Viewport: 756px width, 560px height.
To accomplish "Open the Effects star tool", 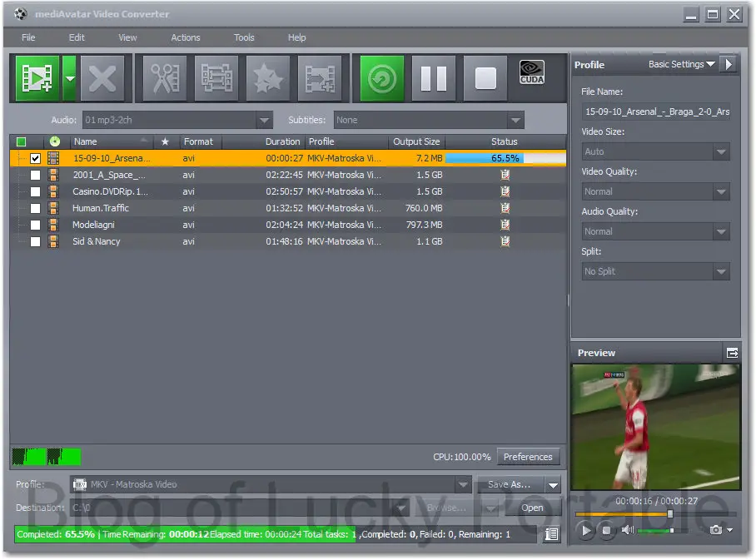I will [268, 78].
